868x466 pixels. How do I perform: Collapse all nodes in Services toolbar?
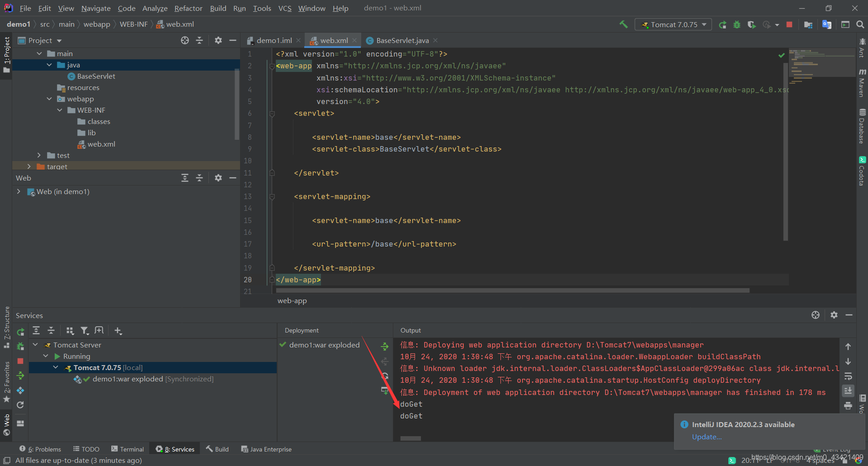pyautogui.click(x=51, y=331)
